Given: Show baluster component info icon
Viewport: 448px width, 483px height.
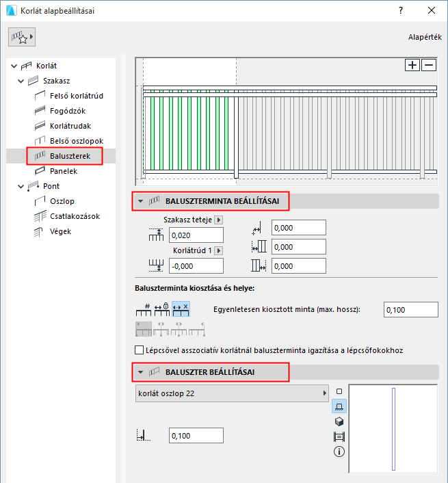Looking at the screenshot, I should tap(339, 452).
